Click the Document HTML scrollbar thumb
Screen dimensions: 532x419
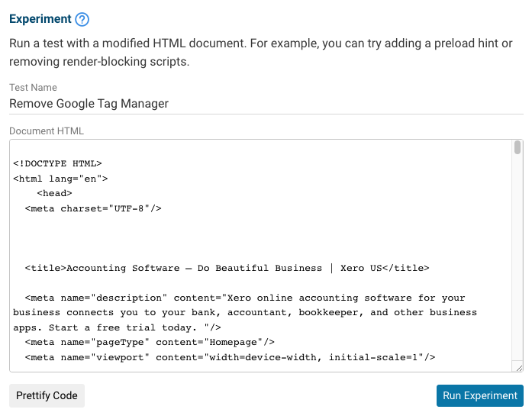(x=517, y=147)
